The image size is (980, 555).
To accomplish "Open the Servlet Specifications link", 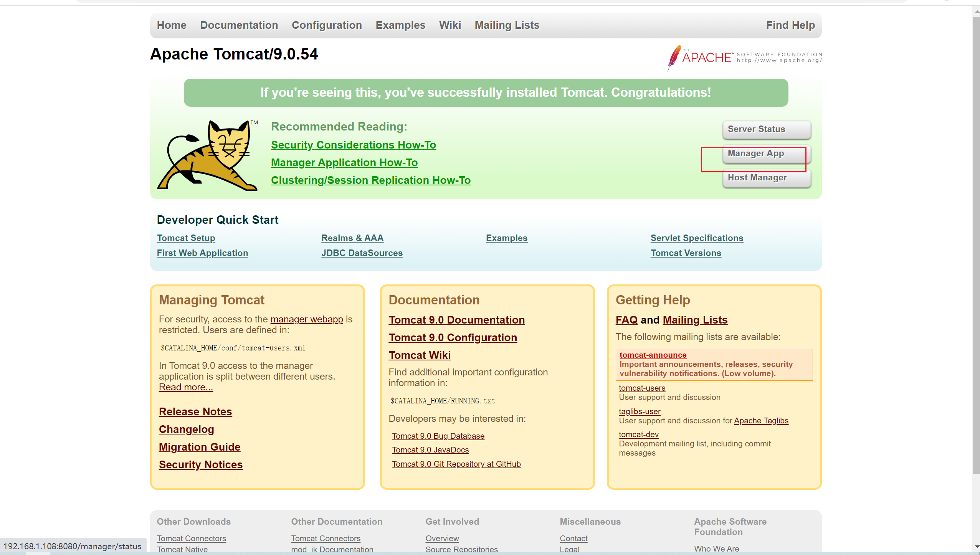I will pos(697,238).
